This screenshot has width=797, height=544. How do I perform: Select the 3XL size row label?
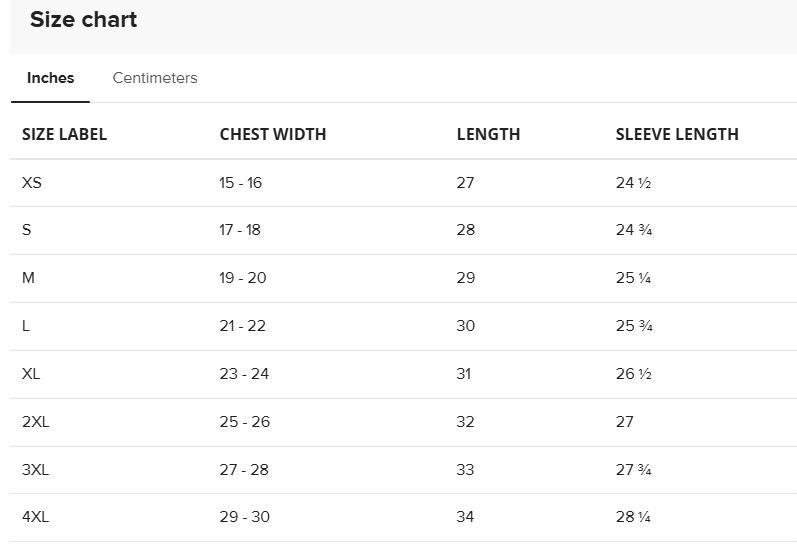click(36, 469)
